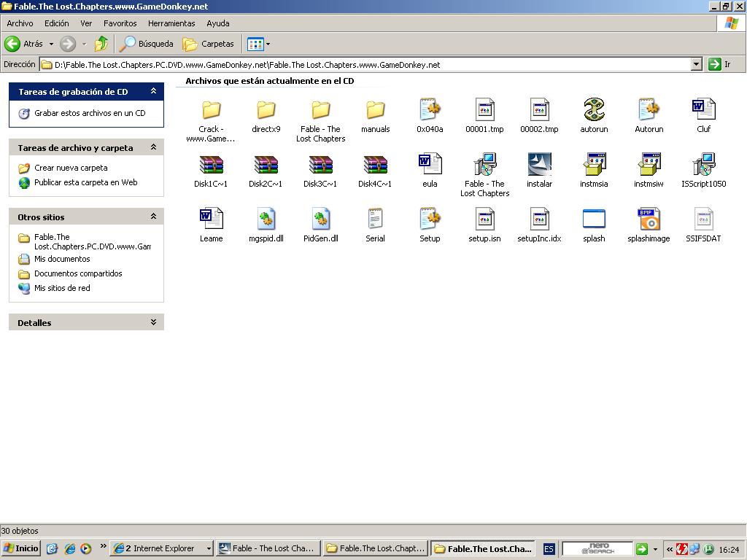Click Grabar estos archivos en un CD

coord(90,113)
